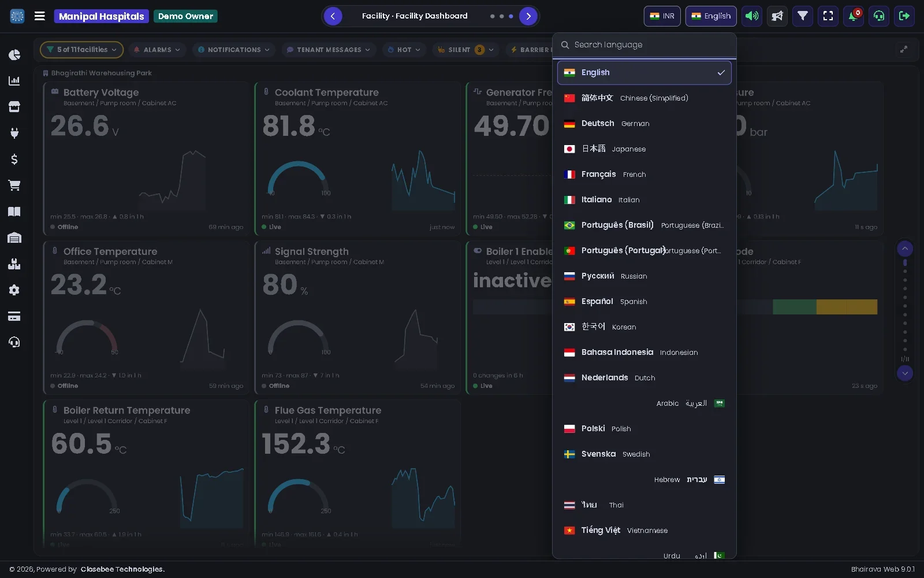
Task: Open the dollar billing sidebar icon
Action: 14,159
